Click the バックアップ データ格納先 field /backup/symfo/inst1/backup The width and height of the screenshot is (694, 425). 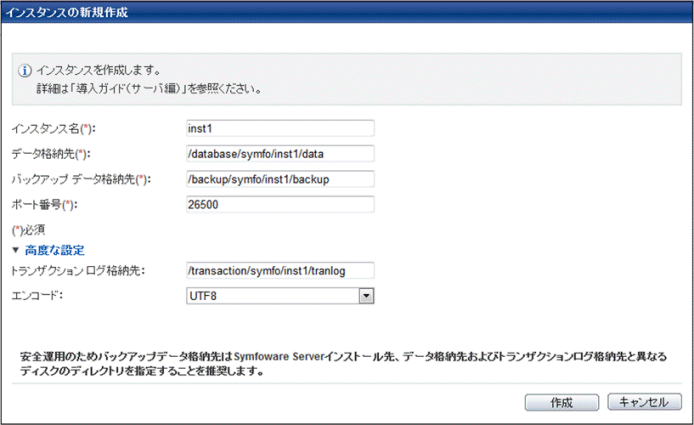tap(280, 179)
